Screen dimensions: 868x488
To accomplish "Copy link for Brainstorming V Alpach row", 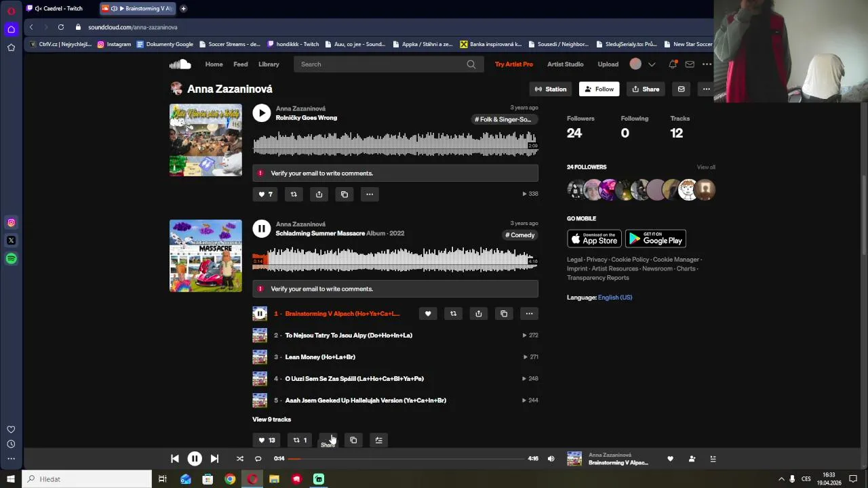I will (x=504, y=314).
